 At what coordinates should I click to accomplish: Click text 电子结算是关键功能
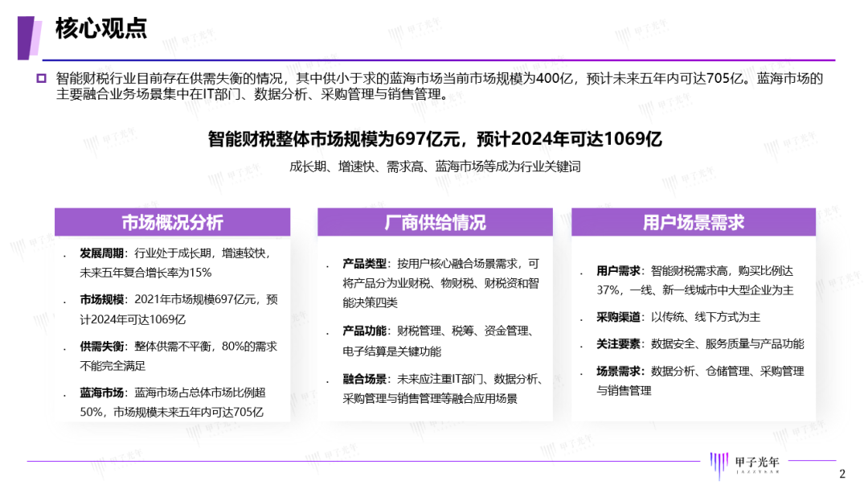(x=392, y=351)
